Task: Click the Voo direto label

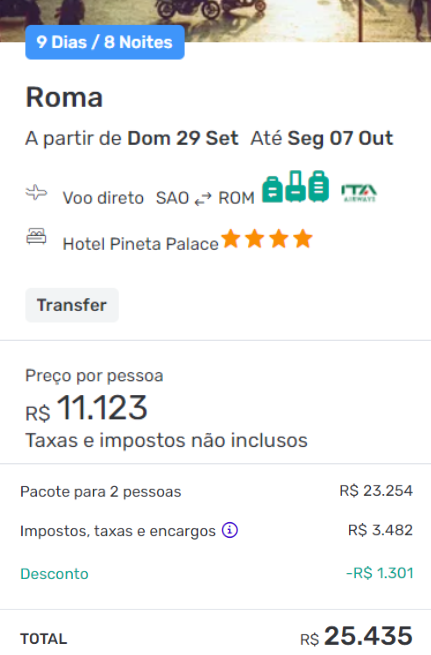Action: 103,198
